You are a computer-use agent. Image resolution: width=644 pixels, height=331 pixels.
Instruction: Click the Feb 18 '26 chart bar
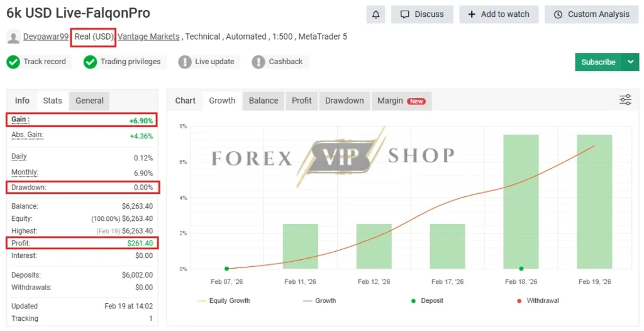point(521,201)
